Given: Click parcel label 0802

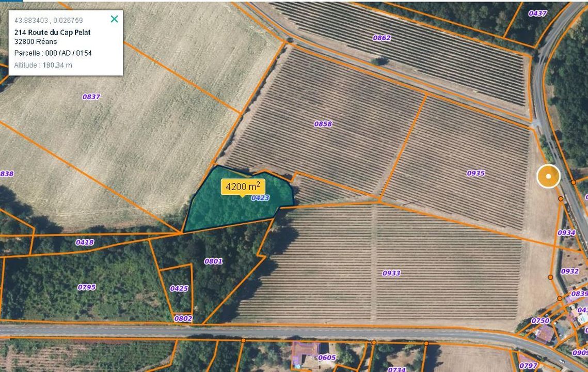Looking at the screenshot, I should pyautogui.click(x=183, y=318).
